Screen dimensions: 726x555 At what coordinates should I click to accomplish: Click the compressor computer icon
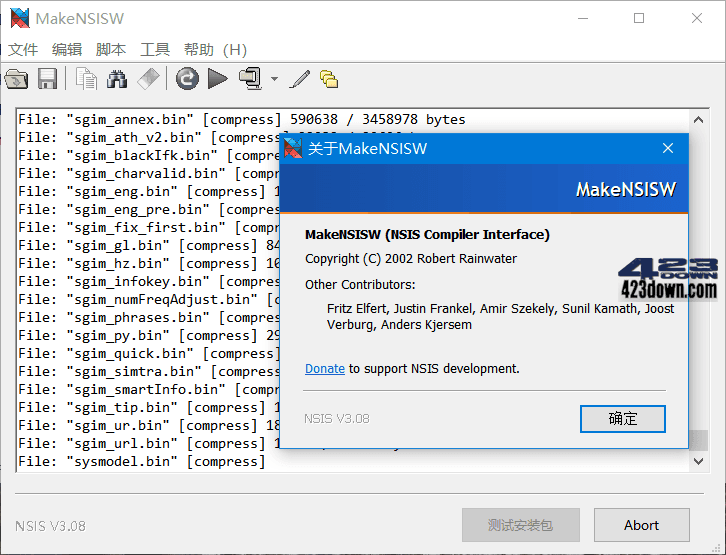pos(250,79)
